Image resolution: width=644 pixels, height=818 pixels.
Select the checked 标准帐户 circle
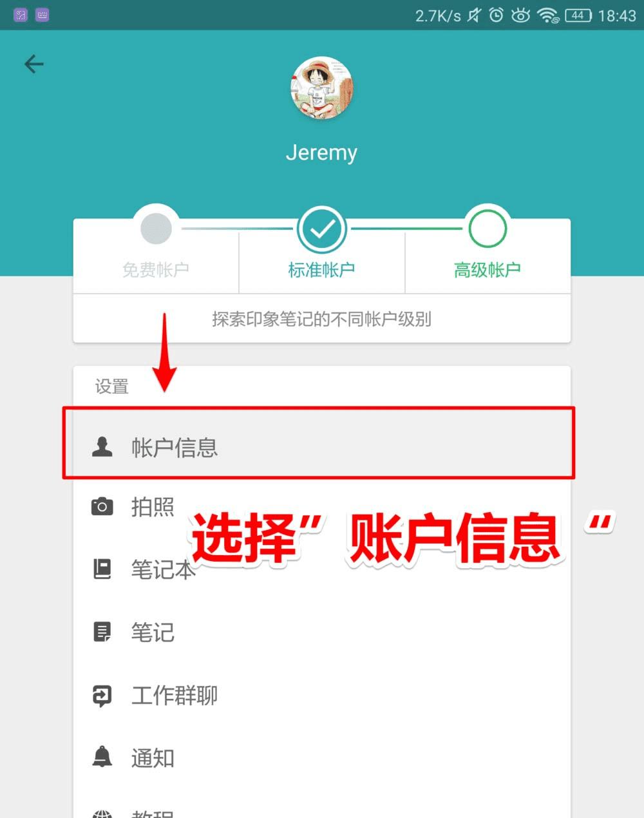[321, 229]
